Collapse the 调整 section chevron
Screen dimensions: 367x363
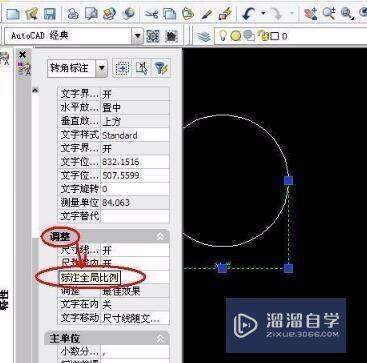[160, 236]
